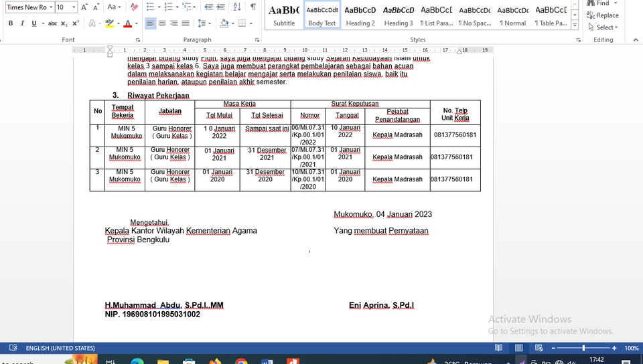This screenshot has height=364, width=643.
Task: Expand Styles gallery More button
Action: click(x=575, y=25)
